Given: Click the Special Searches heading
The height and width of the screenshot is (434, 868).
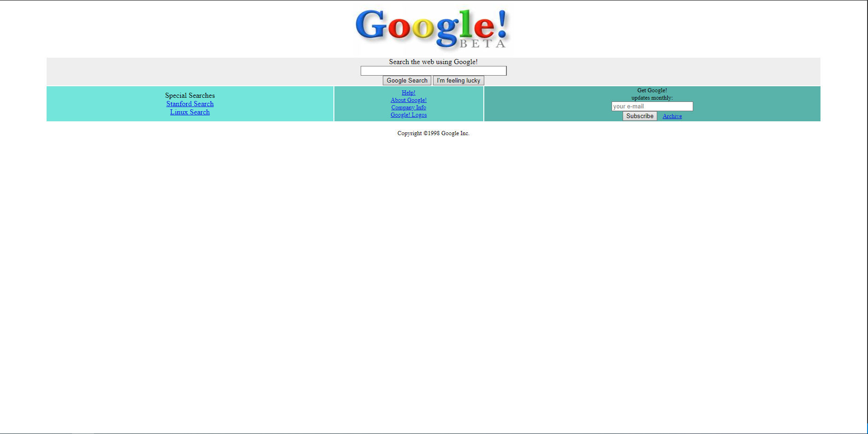Looking at the screenshot, I should click(x=190, y=95).
